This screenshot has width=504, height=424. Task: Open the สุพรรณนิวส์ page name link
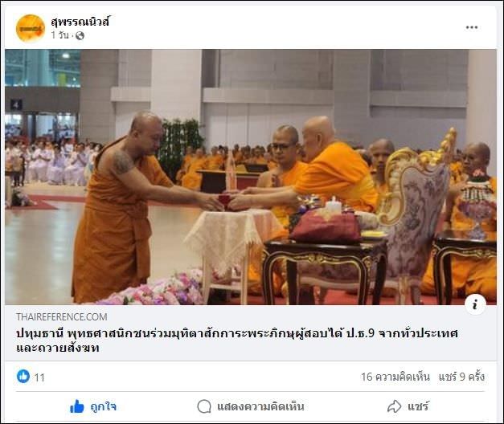80,22
